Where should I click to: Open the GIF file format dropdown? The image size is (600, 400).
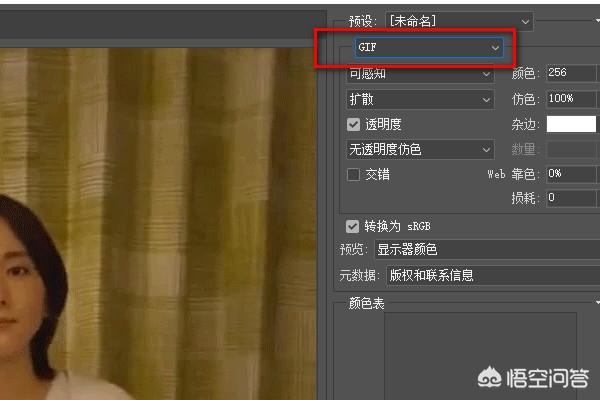pos(429,47)
